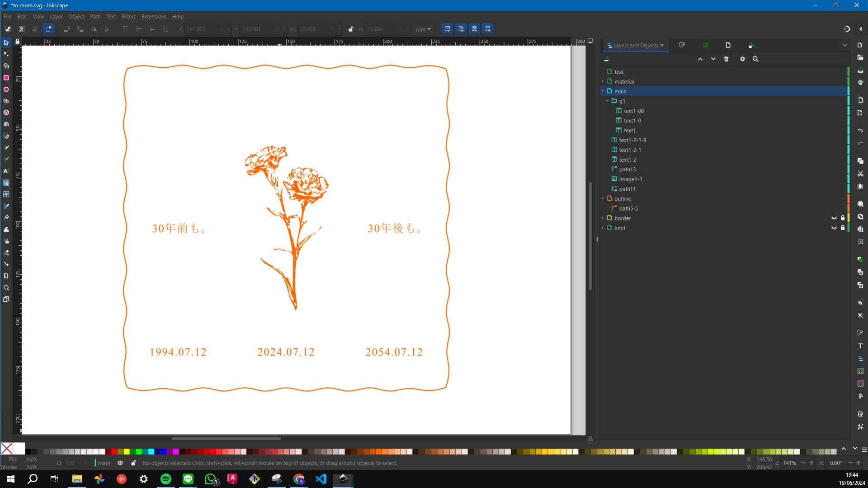Expand the border layer

(x=603, y=218)
